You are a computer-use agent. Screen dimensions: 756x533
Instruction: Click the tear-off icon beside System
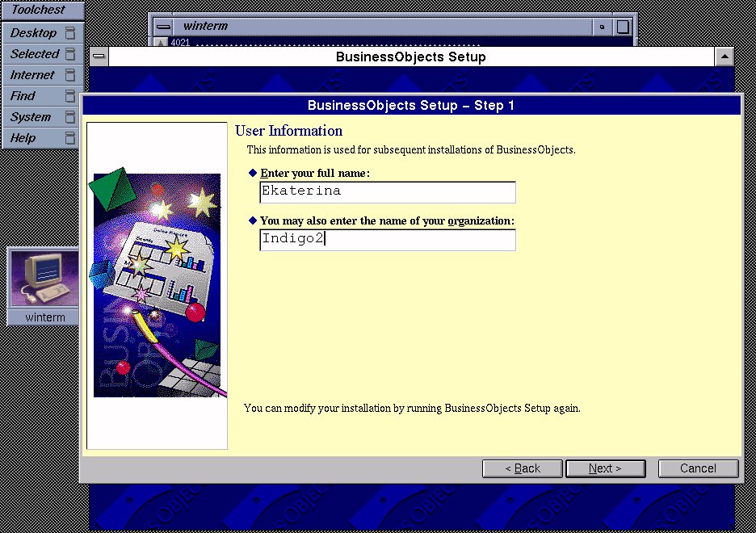click(x=70, y=117)
